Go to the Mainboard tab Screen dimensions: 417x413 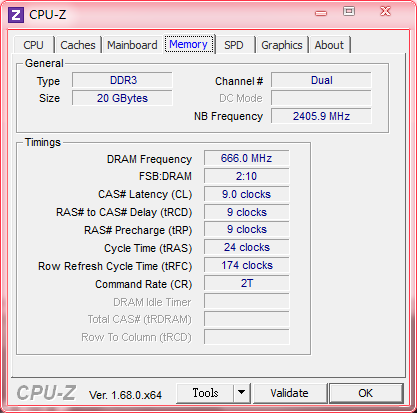coord(132,45)
